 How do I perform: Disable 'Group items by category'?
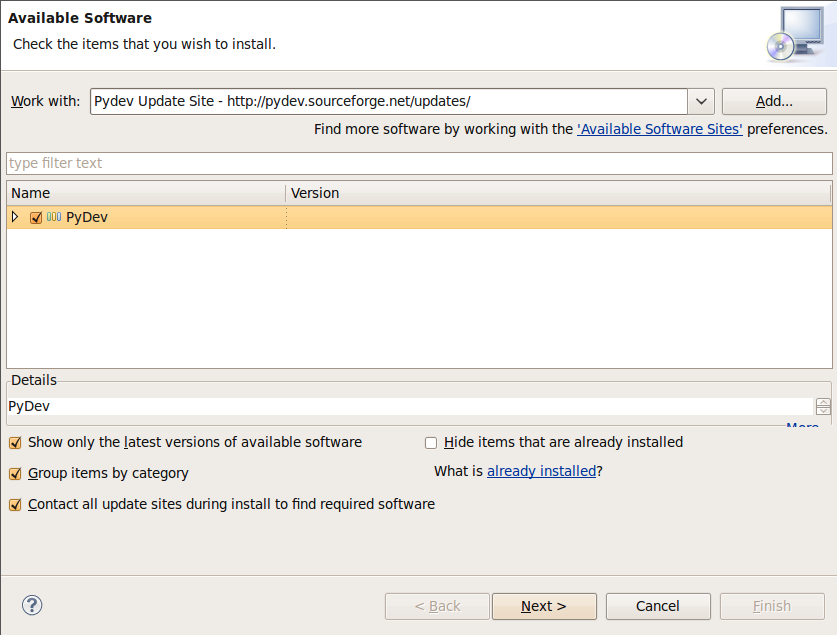[x=15, y=474]
